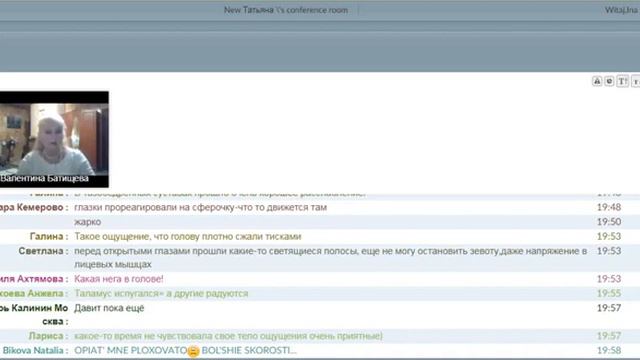Click the Валентина Батищева name caption under video
The height and width of the screenshot is (360, 640).
[x=44, y=178]
